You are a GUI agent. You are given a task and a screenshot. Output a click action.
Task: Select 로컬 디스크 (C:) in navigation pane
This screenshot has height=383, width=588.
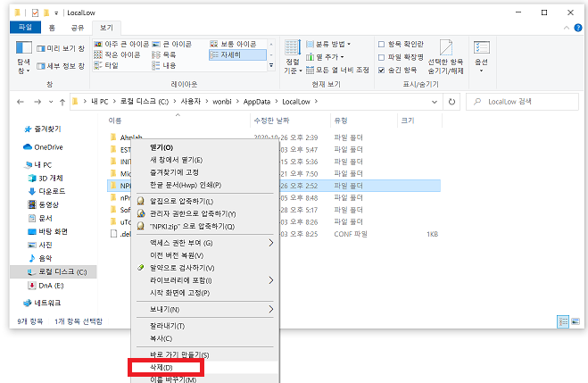click(x=54, y=271)
